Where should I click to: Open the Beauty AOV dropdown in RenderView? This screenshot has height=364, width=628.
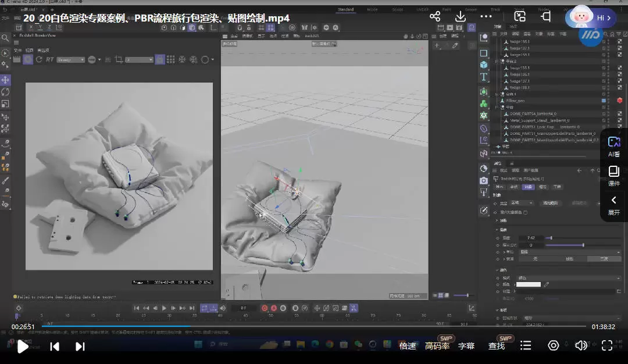tap(70, 60)
